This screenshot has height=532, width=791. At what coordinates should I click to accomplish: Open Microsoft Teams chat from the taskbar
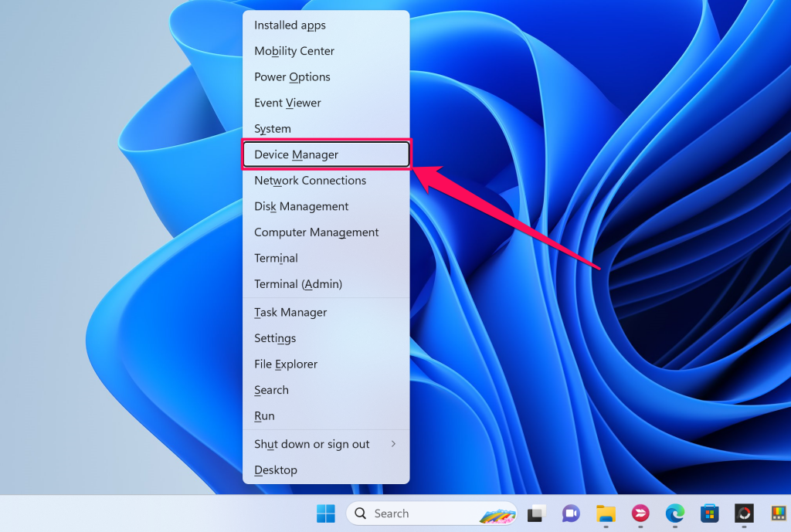point(570,513)
